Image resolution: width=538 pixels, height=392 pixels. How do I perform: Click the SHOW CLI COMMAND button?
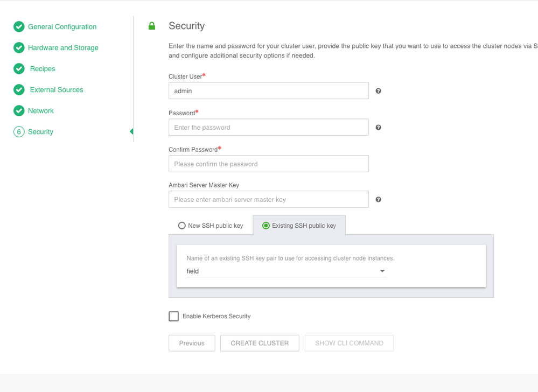[349, 343]
